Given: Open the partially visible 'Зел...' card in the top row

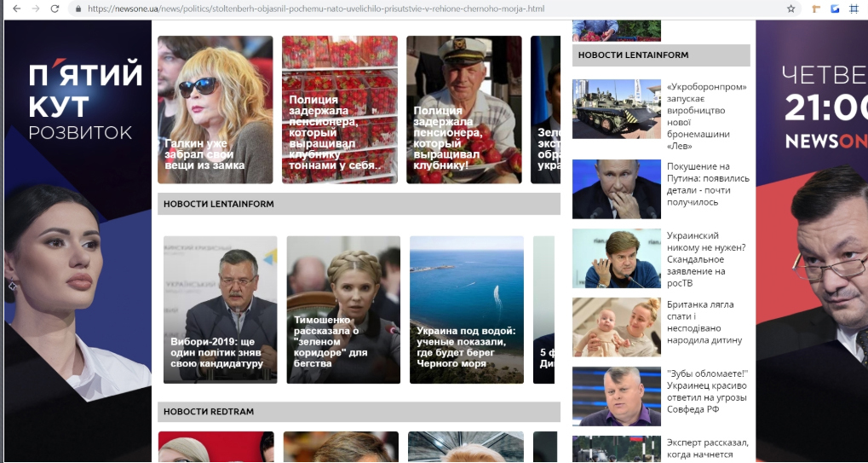Looking at the screenshot, I should point(546,110).
